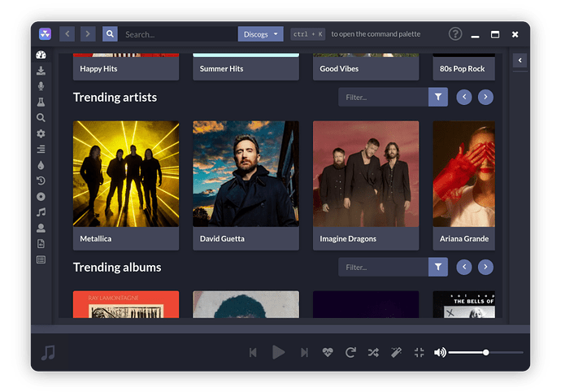The height and width of the screenshot is (392, 561).
Task: Open the David Guetta artist card
Action: click(246, 185)
